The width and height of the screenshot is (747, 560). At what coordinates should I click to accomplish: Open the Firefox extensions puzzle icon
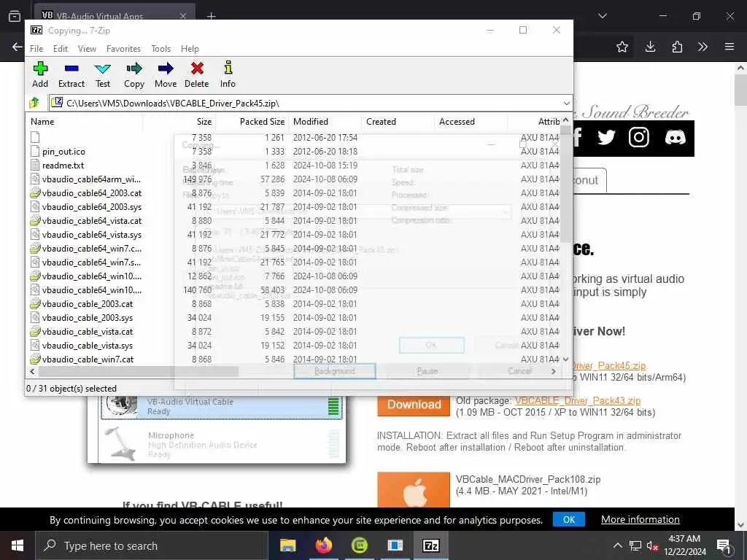tap(677, 47)
